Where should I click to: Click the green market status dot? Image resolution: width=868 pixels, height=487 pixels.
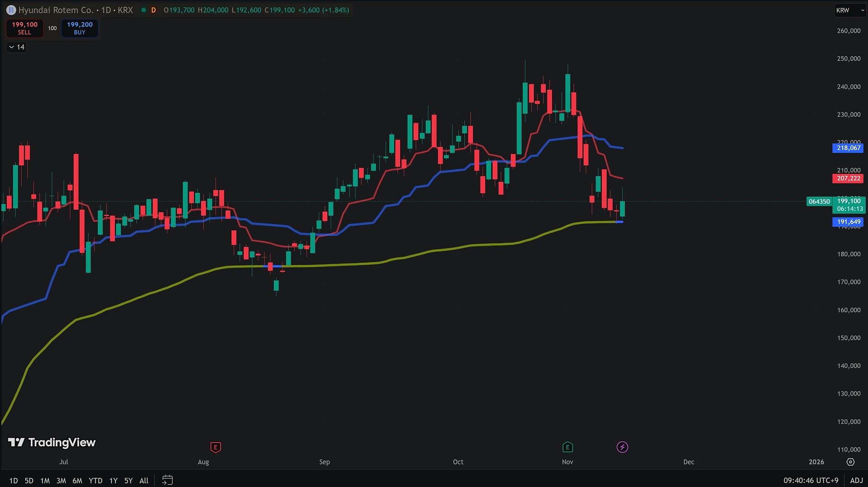pos(143,10)
